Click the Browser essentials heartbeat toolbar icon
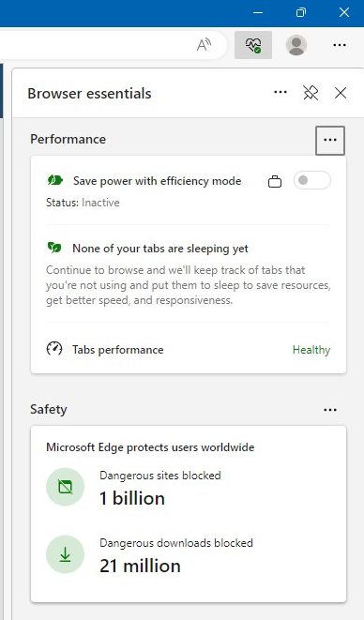The image size is (364, 620). (x=253, y=45)
